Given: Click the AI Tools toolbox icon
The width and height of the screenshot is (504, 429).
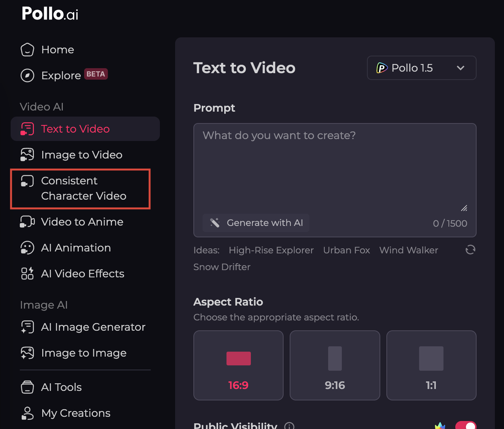Looking at the screenshot, I should click(27, 387).
